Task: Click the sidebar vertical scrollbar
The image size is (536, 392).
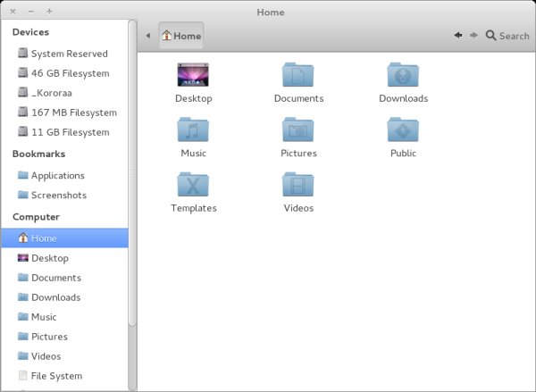Action: pos(132,172)
